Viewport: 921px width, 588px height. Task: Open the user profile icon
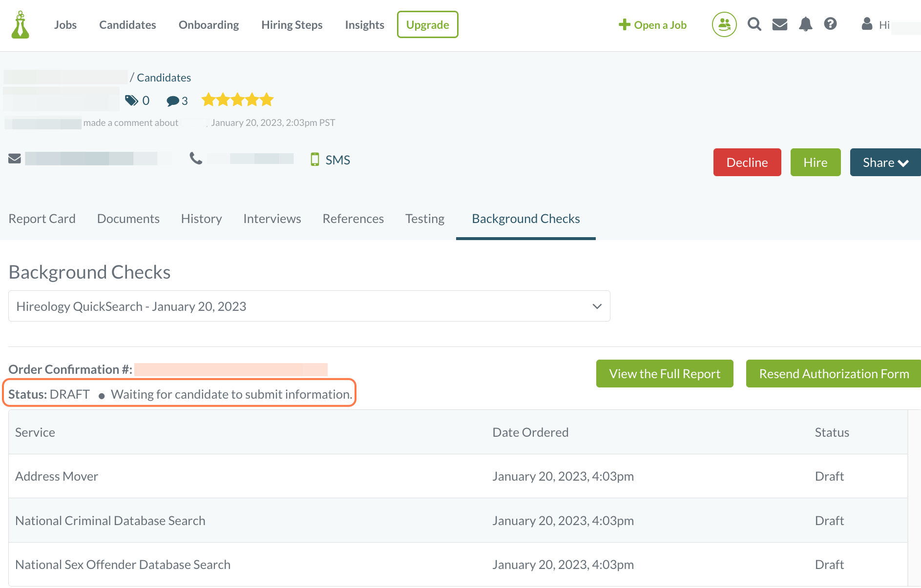pos(867,23)
